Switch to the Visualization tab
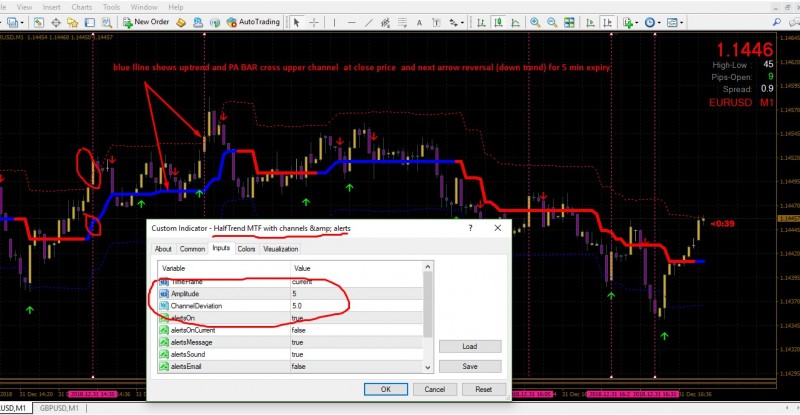Viewport: 800px width, 415px height. click(281, 249)
